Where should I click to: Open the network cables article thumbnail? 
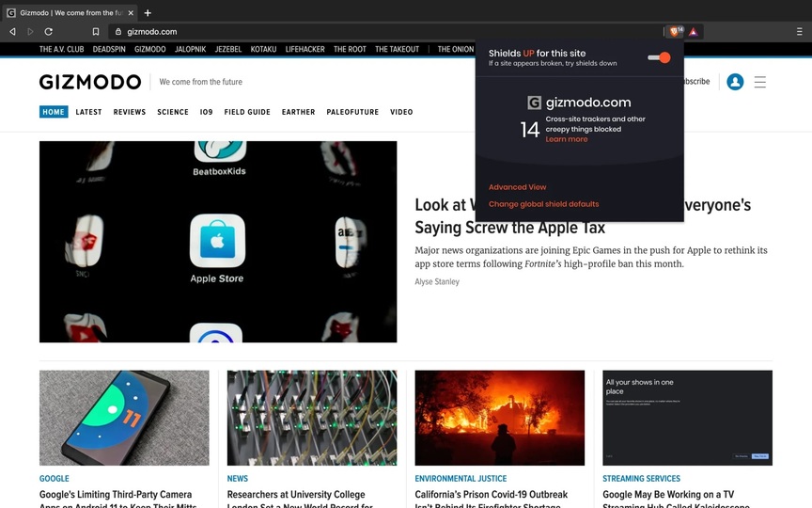coord(312,418)
